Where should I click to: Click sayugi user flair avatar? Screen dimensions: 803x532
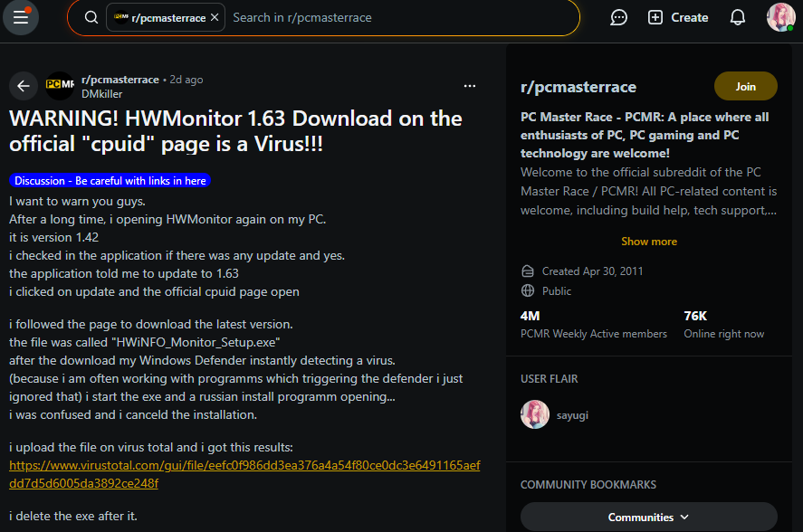(535, 414)
